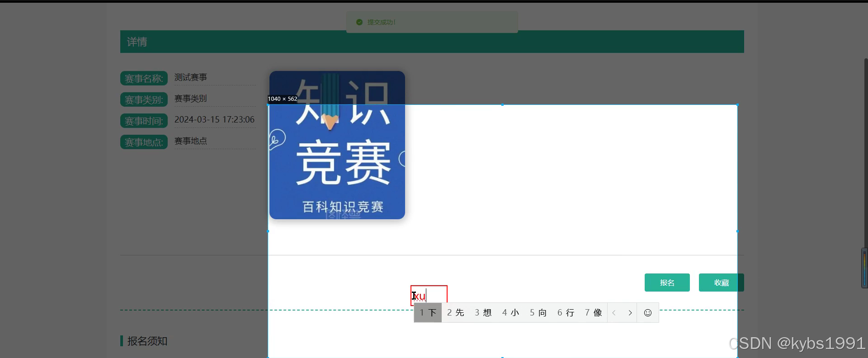Click the 赛事地点 green label
The image size is (868, 358).
click(x=144, y=142)
